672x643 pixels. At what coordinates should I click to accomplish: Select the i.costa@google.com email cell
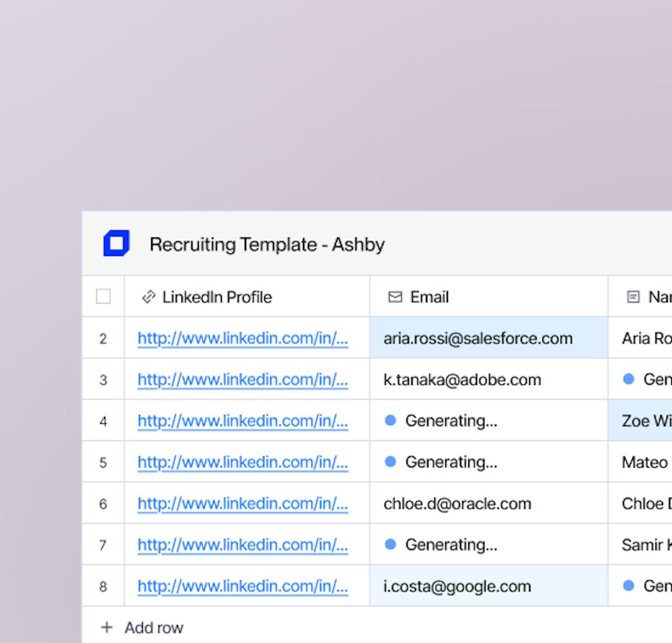[x=489, y=586]
